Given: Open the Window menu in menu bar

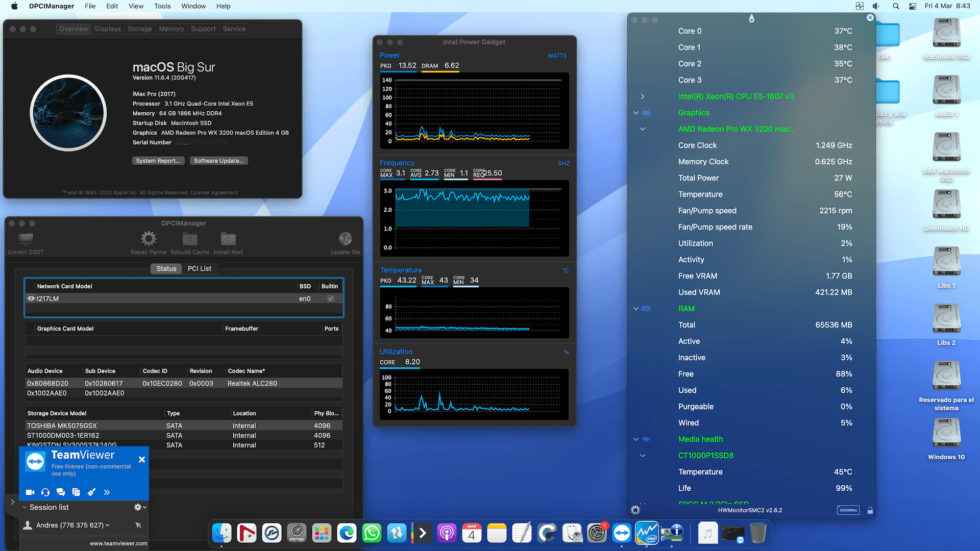Looking at the screenshot, I should pos(193,6).
